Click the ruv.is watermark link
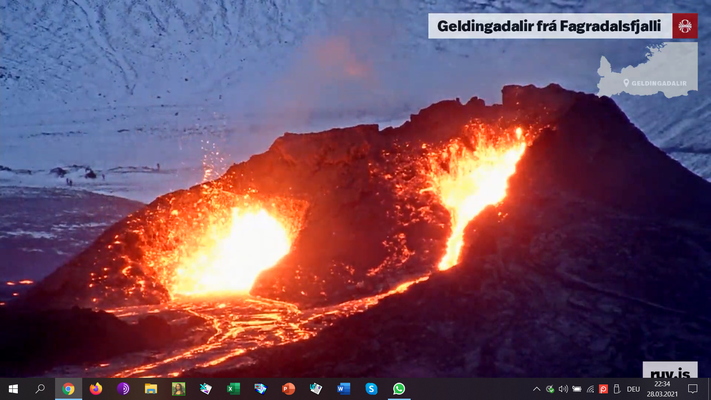Viewport: 711px width, 400px height. (x=670, y=371)
